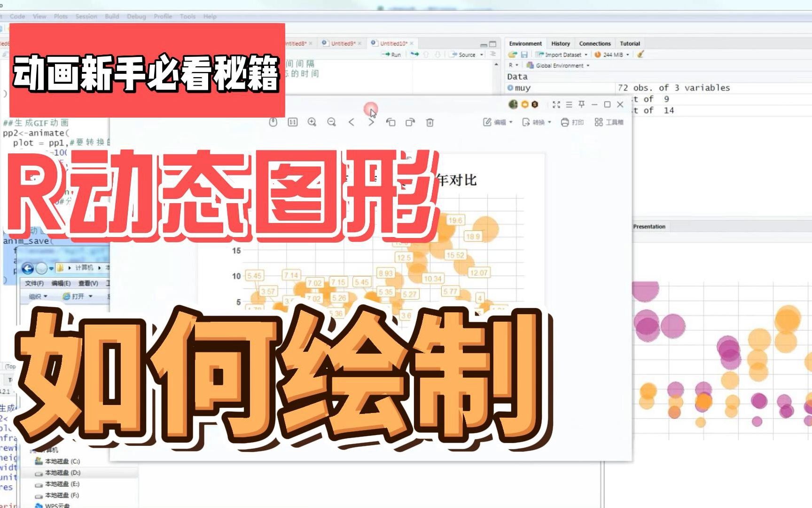Expand the muy data object in Environment
Image resolution: width=812 pixels, height=508 pixels.
point(511,87)
